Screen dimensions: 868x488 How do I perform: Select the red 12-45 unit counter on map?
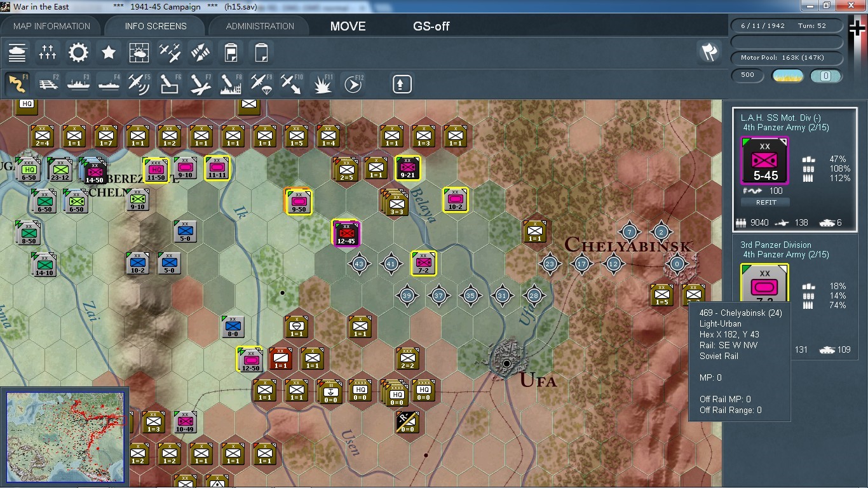point(346,233)
